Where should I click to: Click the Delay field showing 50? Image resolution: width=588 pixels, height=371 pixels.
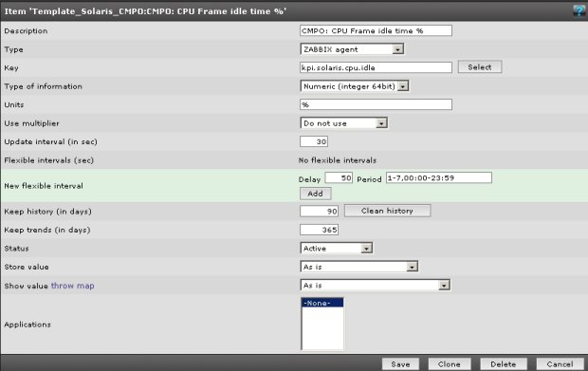pyautogui.click(x=339, y=177)
